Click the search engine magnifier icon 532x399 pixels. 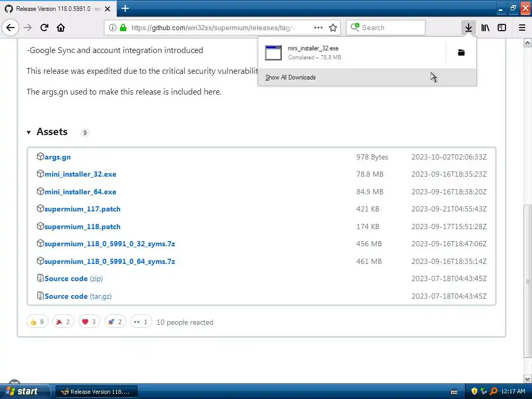355,27
